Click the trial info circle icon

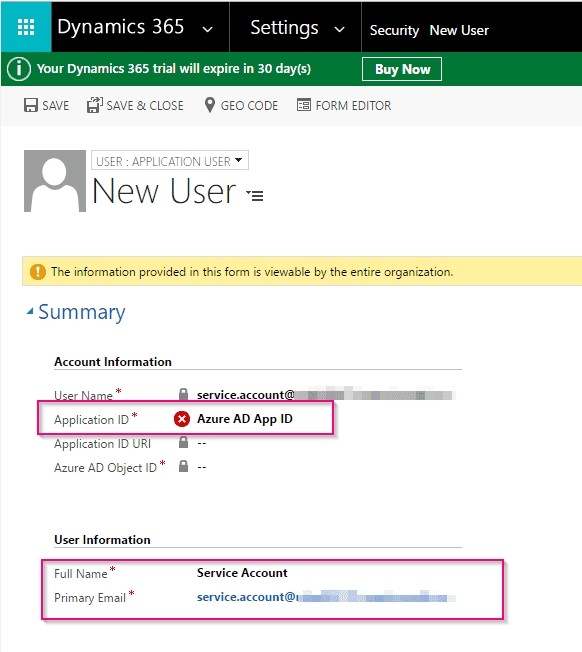(x=19, y=69)
